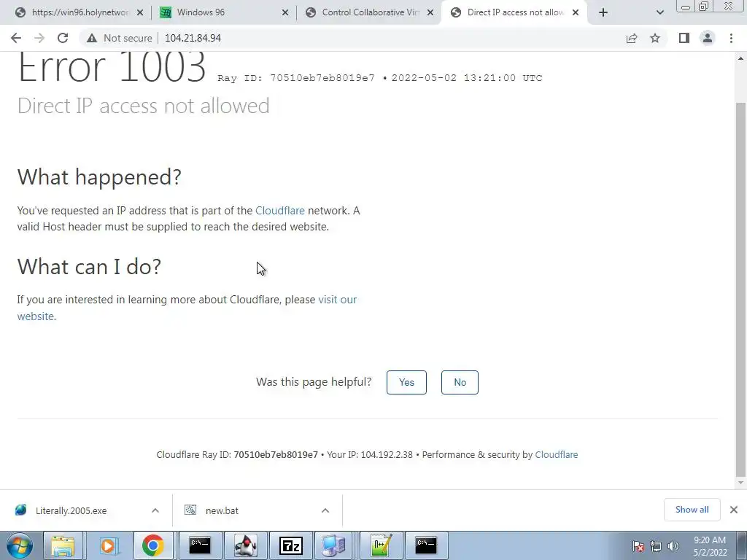
Task: Launch Windows Media Player from taskbar
Action: coord(108,545)
